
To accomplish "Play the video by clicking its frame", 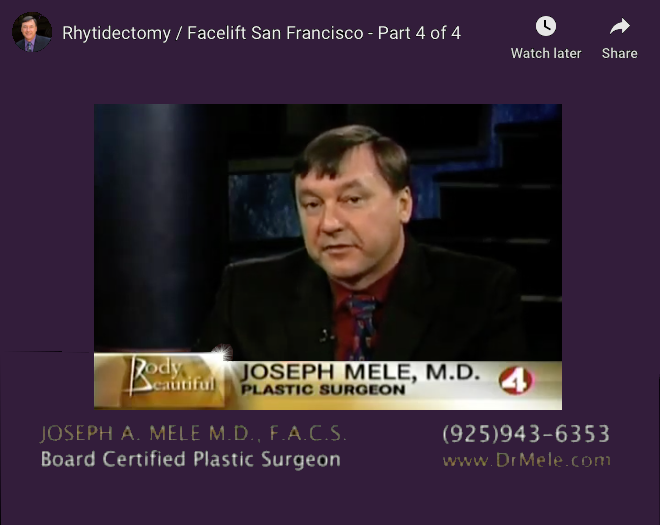I will point(328,257).
